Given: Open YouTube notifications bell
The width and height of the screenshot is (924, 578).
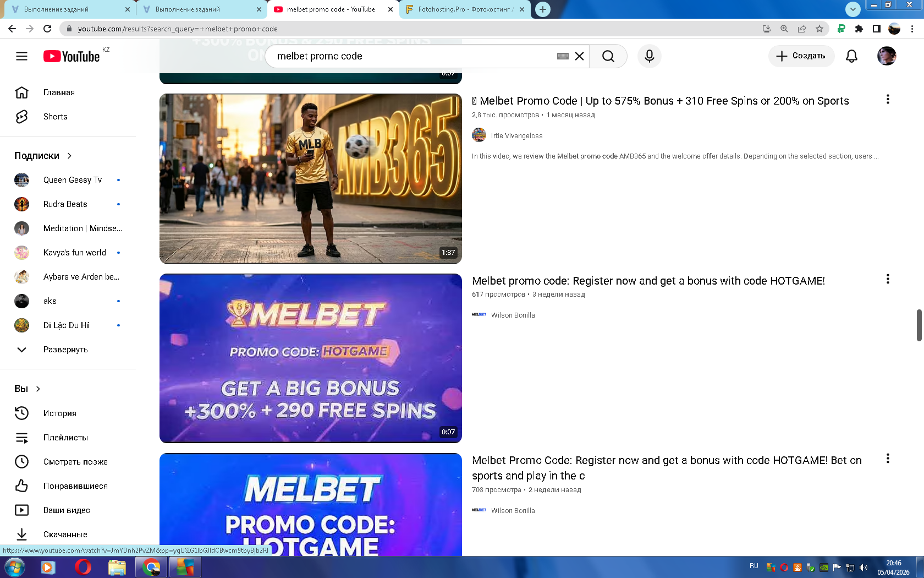Looking at the screenshot, I should point(851,56).
